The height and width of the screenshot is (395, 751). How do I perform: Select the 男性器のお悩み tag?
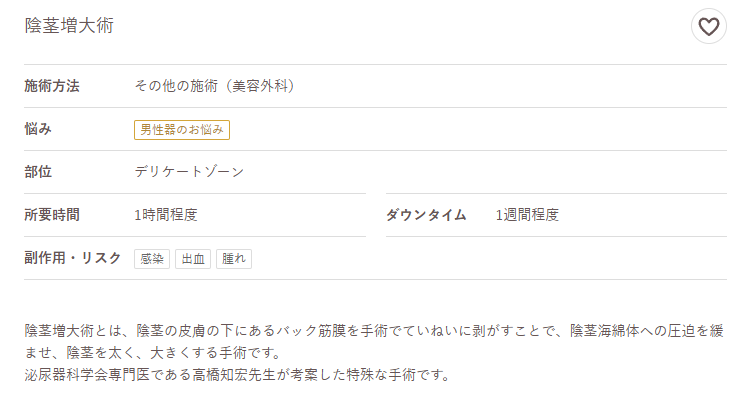(182, 130)
